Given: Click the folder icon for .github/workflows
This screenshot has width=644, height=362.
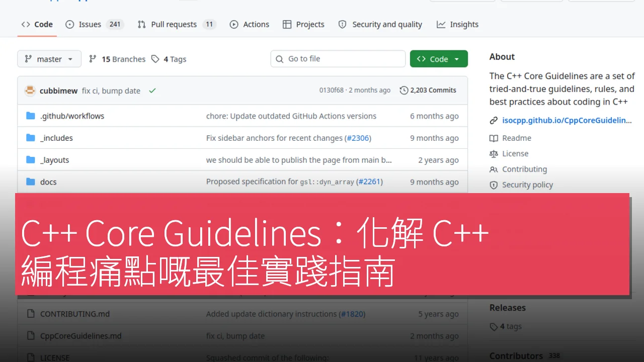Looking at the screenshot, I should click(31, 116).
